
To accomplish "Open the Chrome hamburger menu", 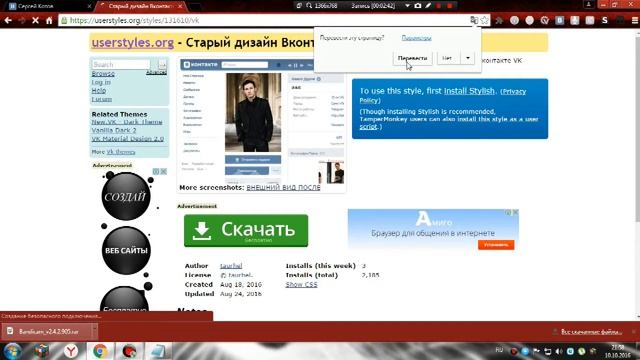I will click(635, 20).
